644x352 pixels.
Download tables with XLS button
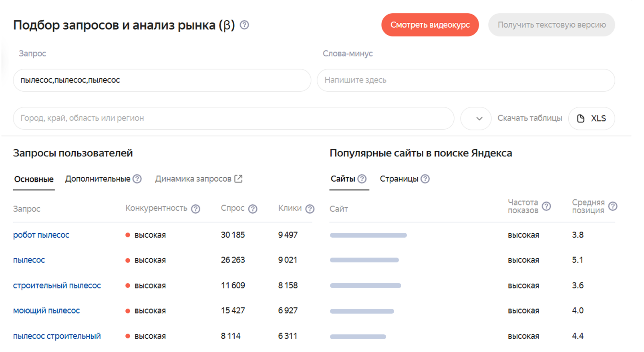pyautogui.click(x=592, y=118)
